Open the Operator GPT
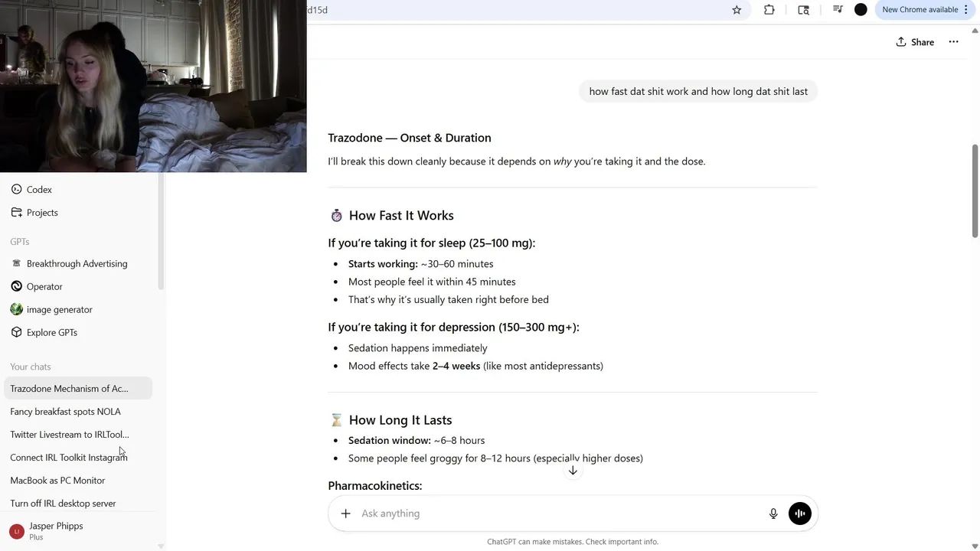 pyautogui.click(x=44, y=286)
